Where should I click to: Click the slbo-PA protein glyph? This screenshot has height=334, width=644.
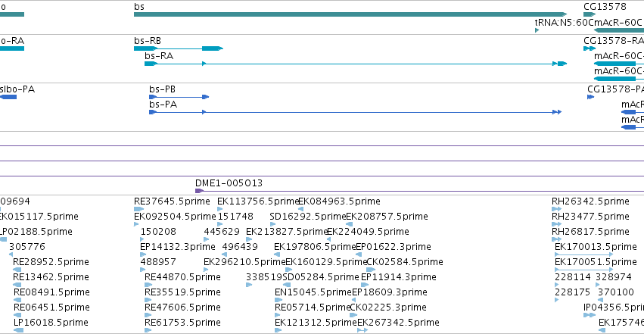click(8, 97)
